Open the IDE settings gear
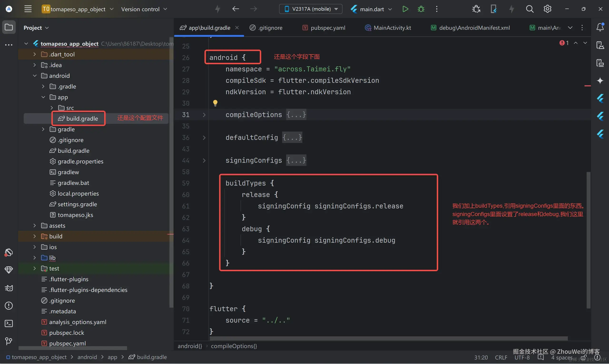The height and width of the screenshot is (364, 609). (547, 9)
